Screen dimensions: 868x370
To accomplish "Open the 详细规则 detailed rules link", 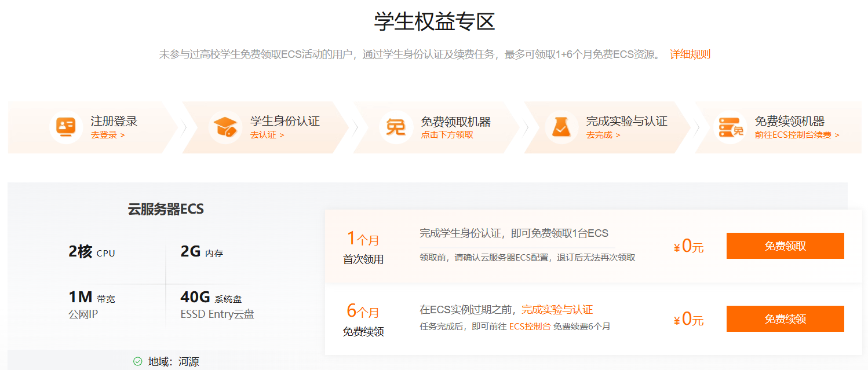I will pos(690,54).
